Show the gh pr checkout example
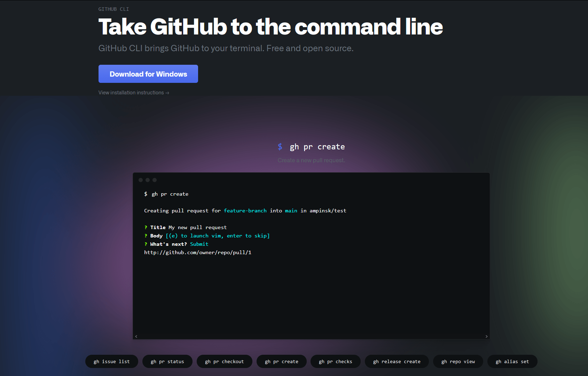Image resolution: width=588 pixels, height=376 pixels. (x=225, y=361)
